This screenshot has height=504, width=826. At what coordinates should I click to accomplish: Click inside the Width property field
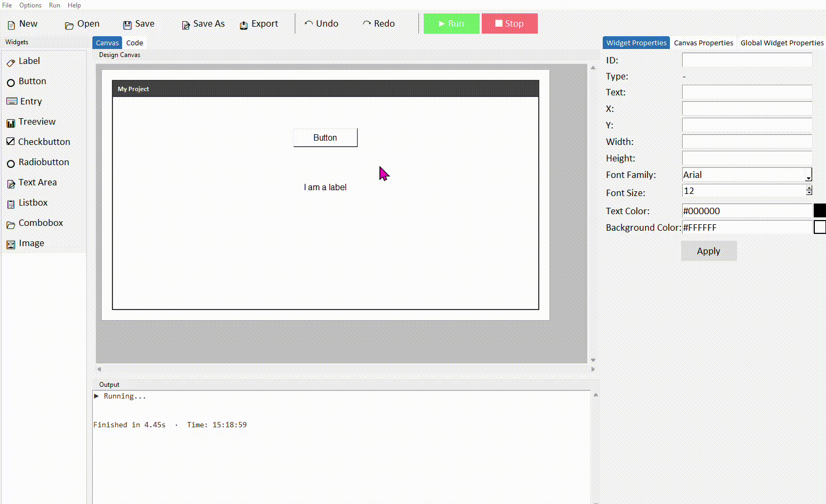[x=746, y=141]
